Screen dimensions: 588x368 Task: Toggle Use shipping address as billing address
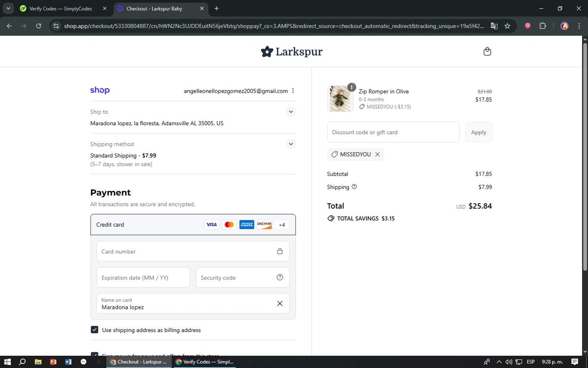pyautogui.click(x=94, y=330)
